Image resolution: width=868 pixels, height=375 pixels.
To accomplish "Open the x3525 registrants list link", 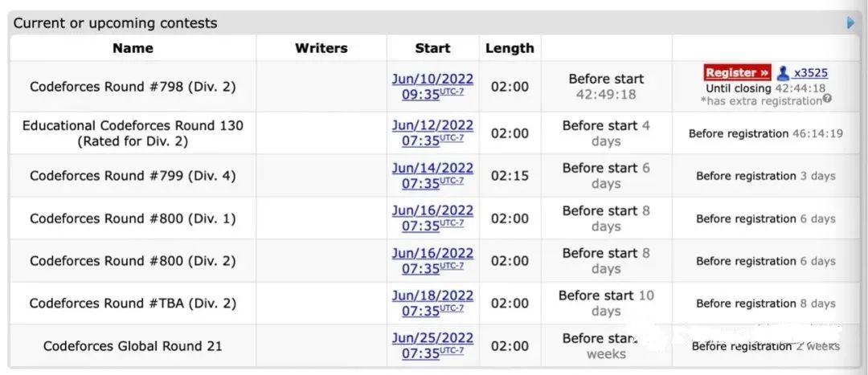I will pyautogui.click(x=811, y=73).
